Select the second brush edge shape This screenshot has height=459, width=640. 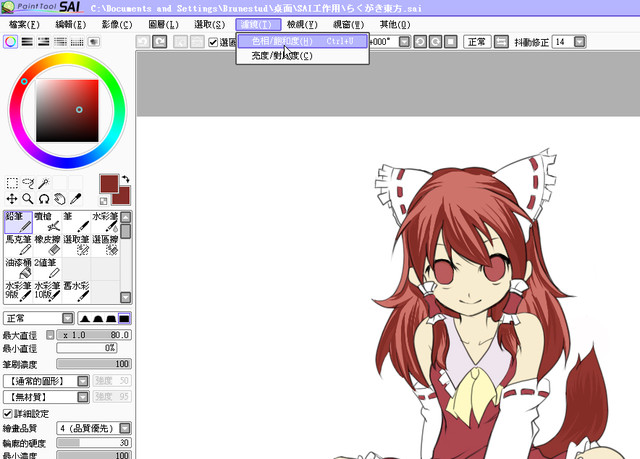pos(98,318)
